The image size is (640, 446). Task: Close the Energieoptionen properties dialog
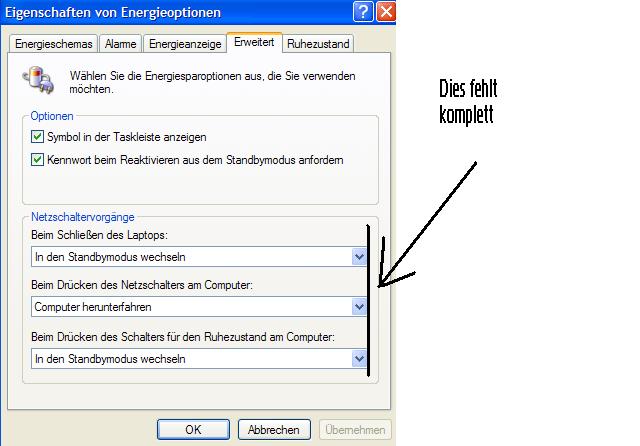click(386, 11)
